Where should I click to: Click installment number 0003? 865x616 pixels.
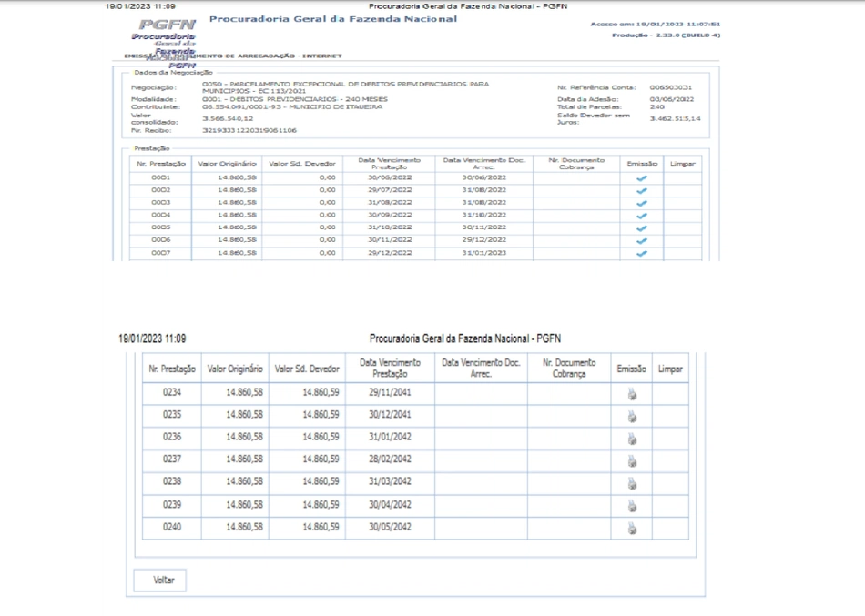point(160,202)
